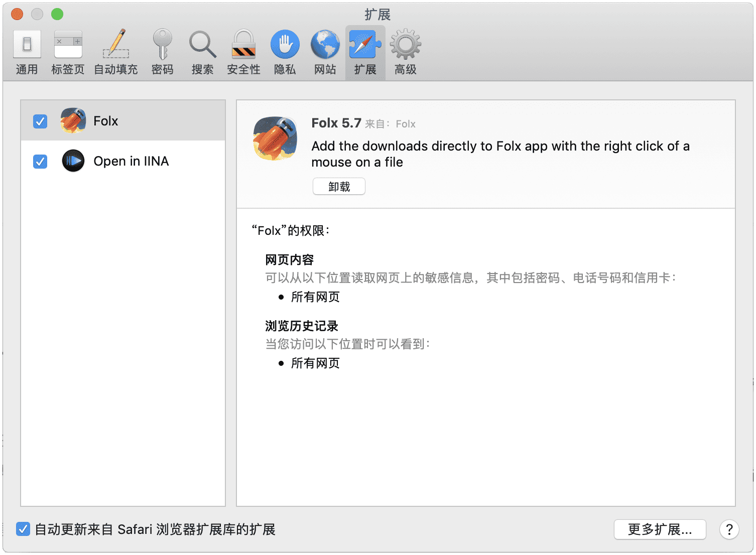
Task: Disable the Open in IINA extension checkbox
Action: coord(40,162)
